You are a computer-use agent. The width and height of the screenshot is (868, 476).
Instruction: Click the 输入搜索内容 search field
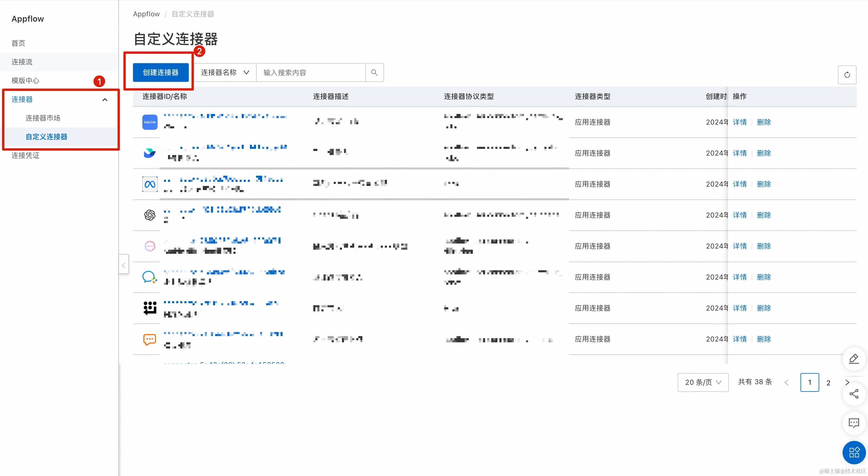point(310,73)
